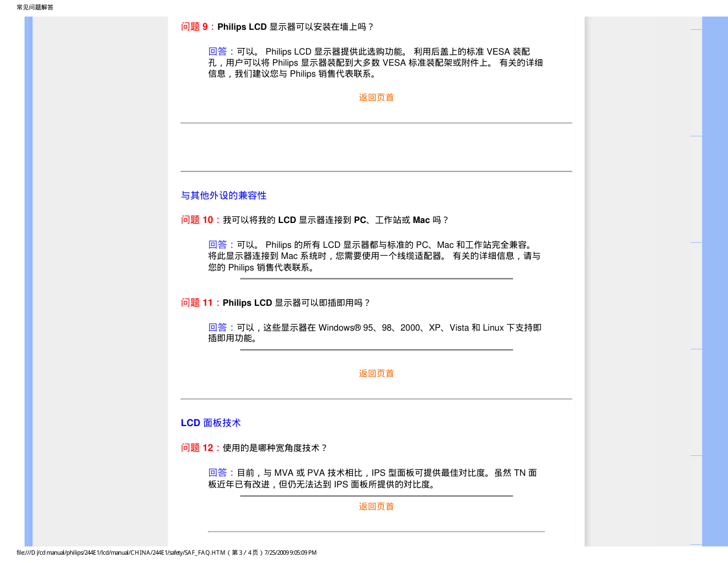
Task: Click the question 11 plug-and-play heading
Action: click(x=276, y=303)
